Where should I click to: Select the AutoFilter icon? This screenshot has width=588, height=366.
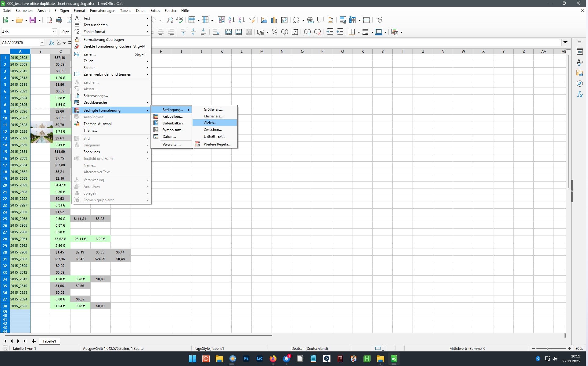point(252,20)
